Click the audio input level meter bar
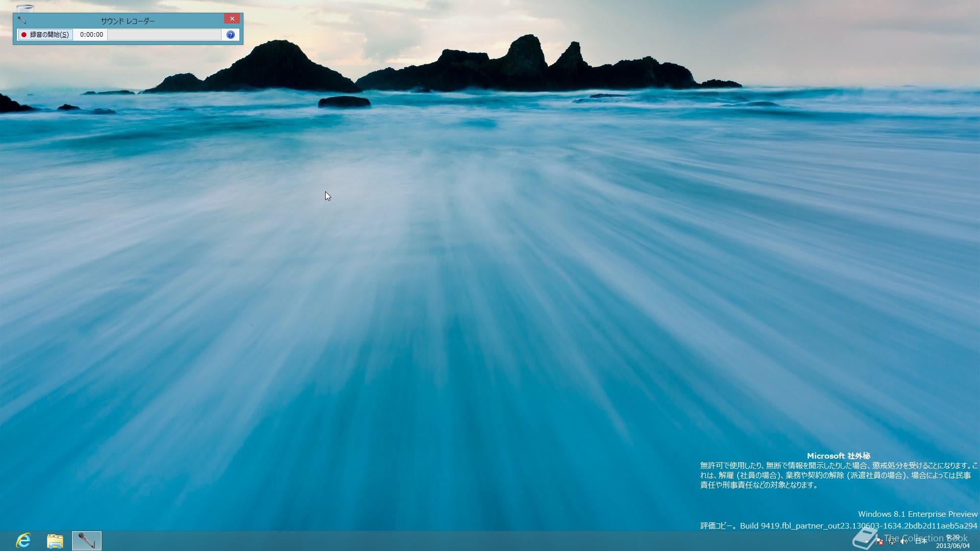 [x=164, y=35]
